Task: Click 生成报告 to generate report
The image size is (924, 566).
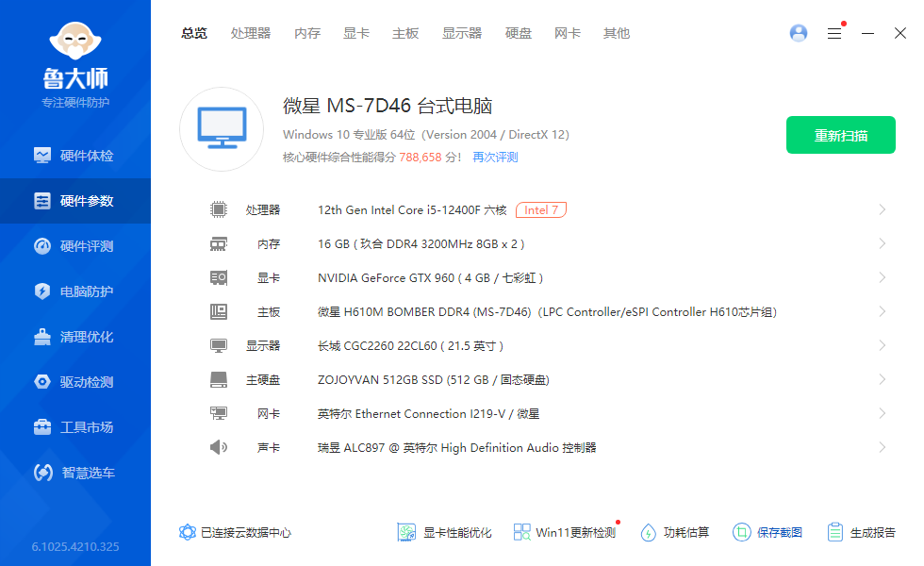Action: pyautogui.click(x=861, y=532)
